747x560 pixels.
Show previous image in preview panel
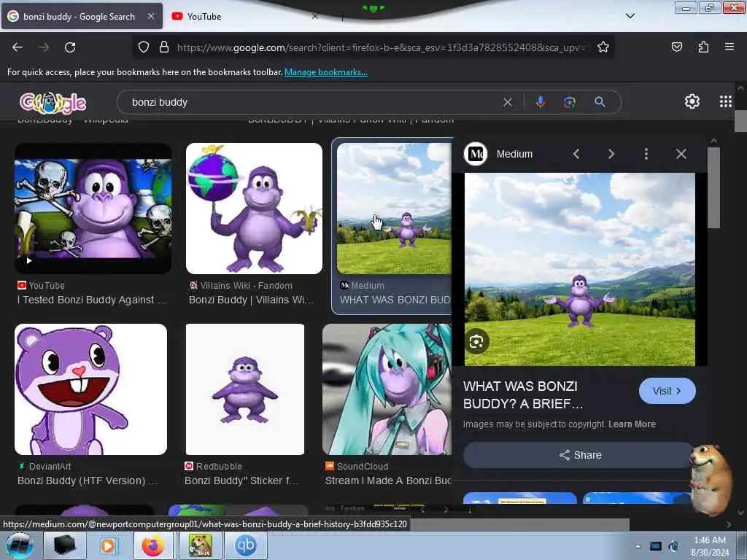[576, 154]
